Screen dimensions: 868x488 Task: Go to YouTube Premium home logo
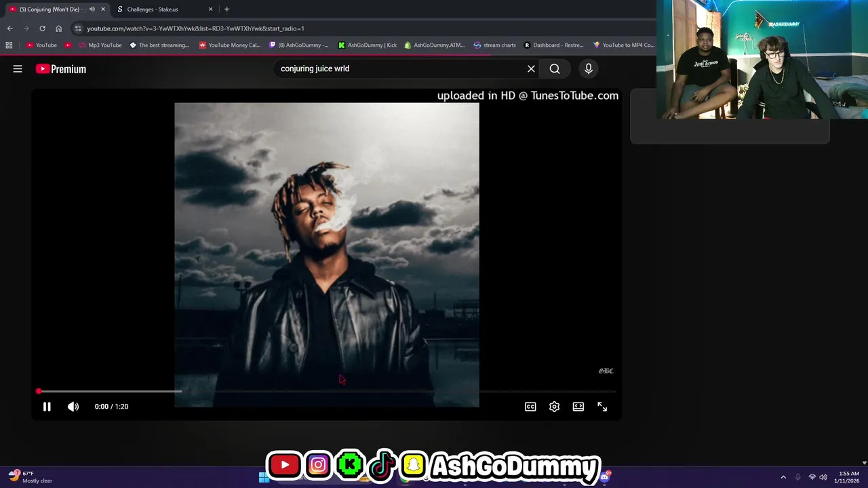click(61, 68)
